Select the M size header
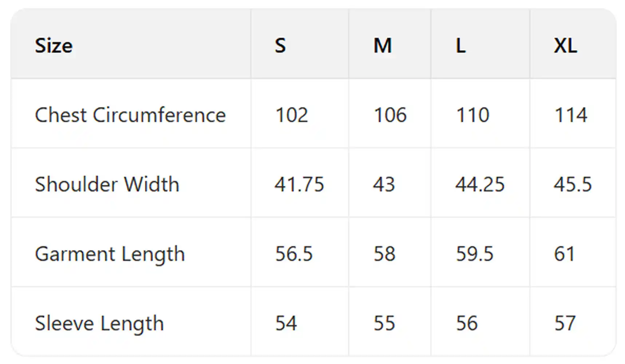Viewport: 625px width, 364px height. tap(383, 46)
